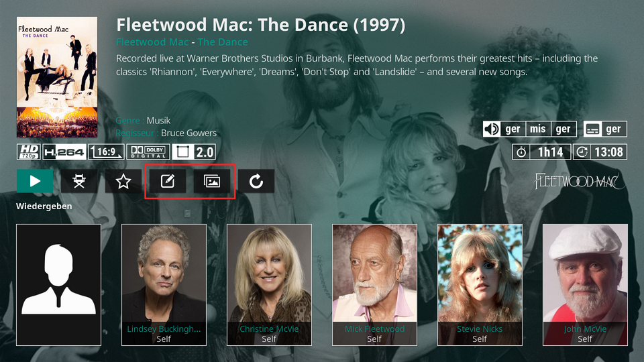Select John McVie cast thumbnail
Image resolution: width=644 pixels, height=362 pixels.
click(x=585, y=285)
